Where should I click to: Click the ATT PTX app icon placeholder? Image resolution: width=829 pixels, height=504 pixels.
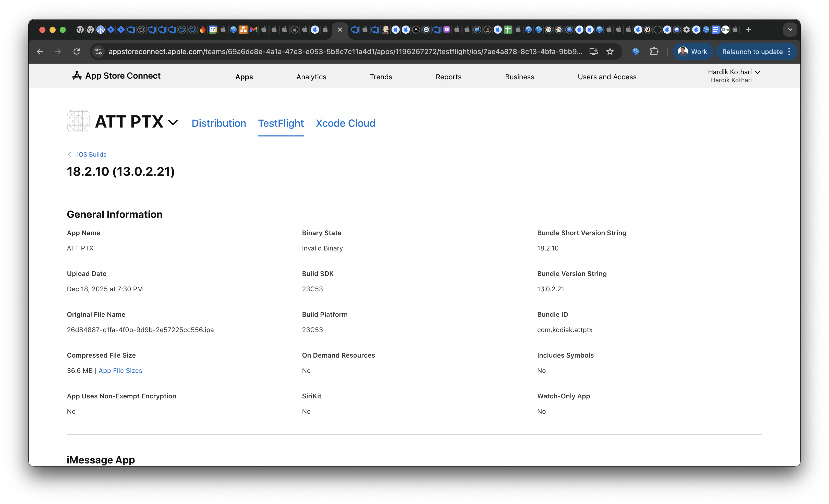[78, 121]
